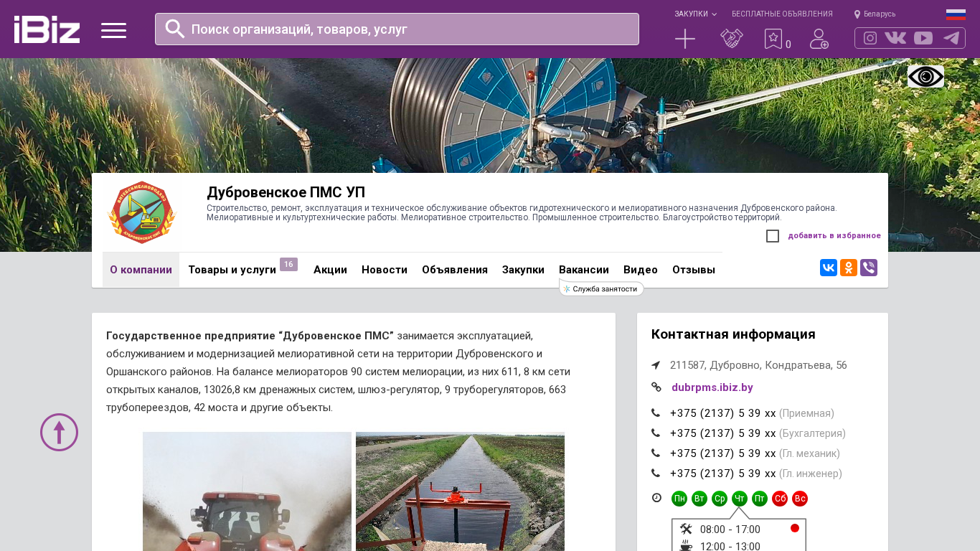Viewport: 980px width, 551px height.
Task: Toggle accessibility view with eye icon
Action: coord(925,76)
